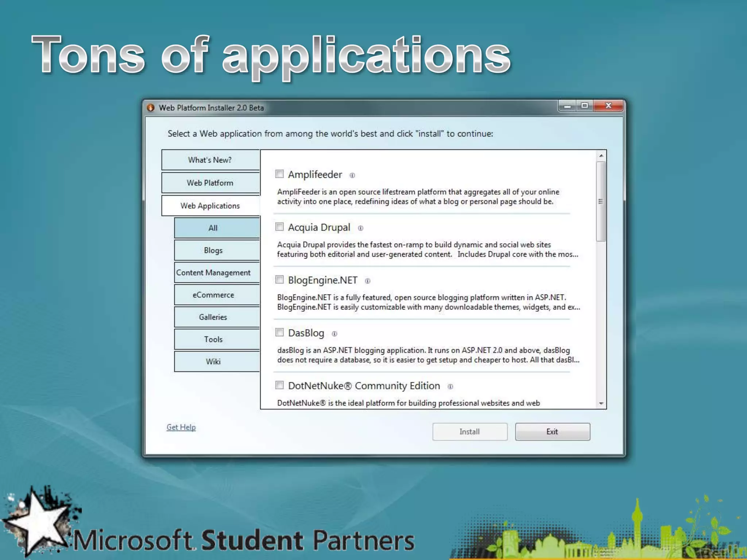Switch to the Web Platform tab
This screenshot has width=747, height=560.
click(210, 183)
